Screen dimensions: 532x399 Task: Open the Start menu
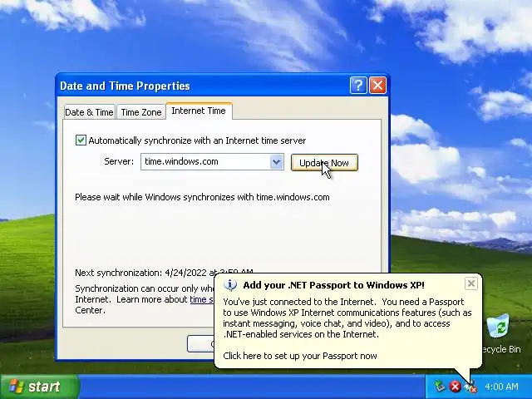point(40,387)
